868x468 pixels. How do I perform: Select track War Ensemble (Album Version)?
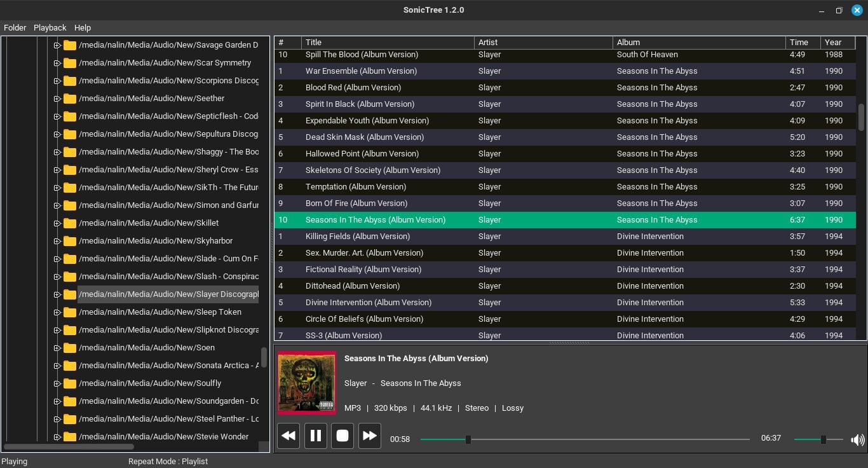point(566,71)
